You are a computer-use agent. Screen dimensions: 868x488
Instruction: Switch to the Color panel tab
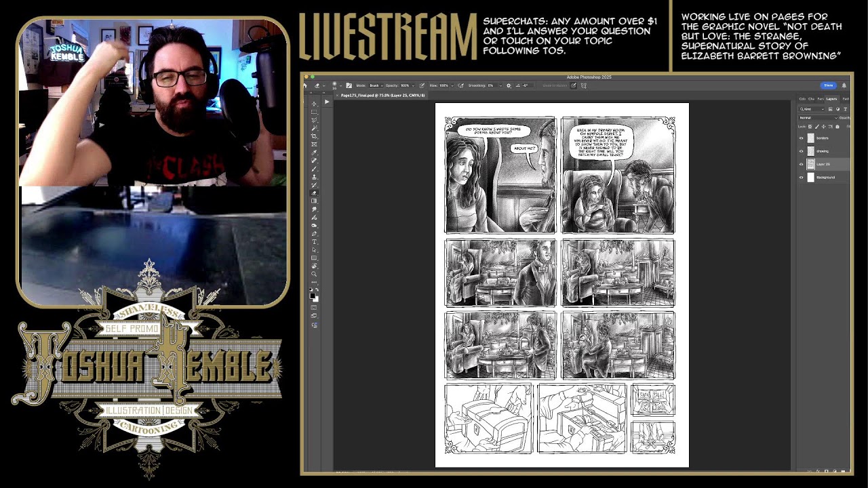tap(802, 99)
